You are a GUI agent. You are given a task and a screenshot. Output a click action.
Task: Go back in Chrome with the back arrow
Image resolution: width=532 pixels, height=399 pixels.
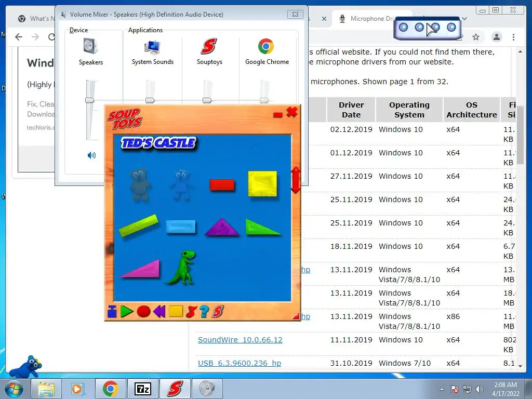(x=19, y=37)
